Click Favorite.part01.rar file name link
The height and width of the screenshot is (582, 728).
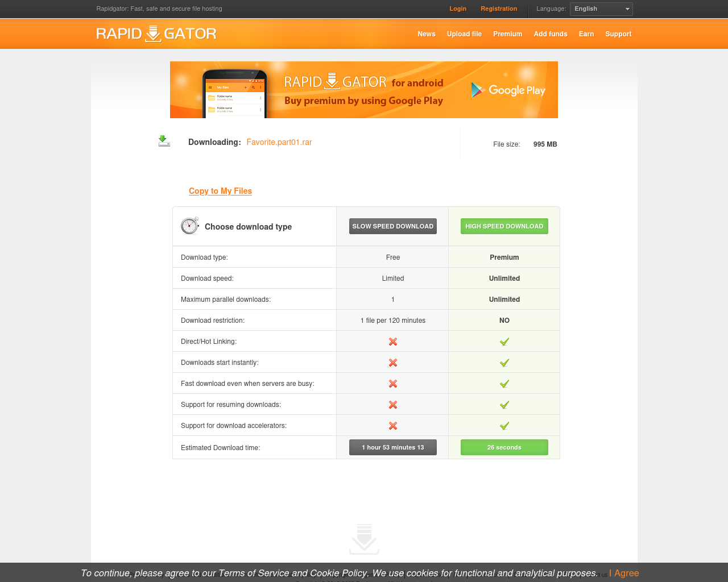point(279,142)
